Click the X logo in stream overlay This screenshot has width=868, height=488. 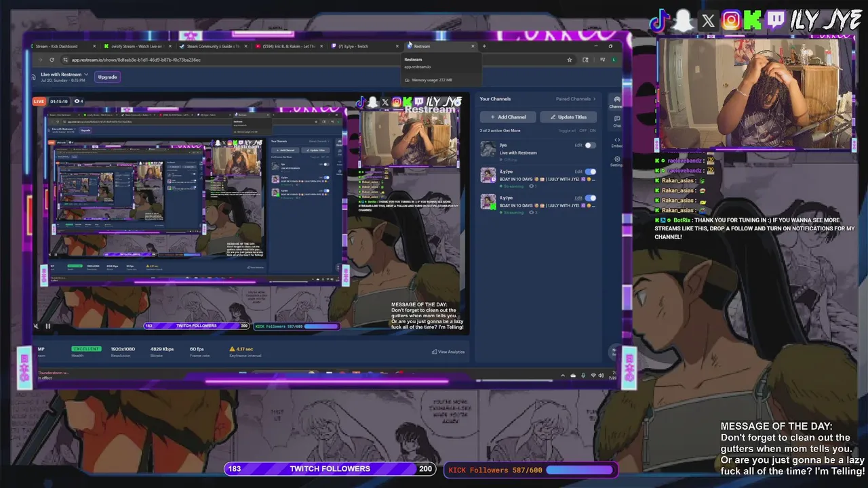click(x=708, y=21)
